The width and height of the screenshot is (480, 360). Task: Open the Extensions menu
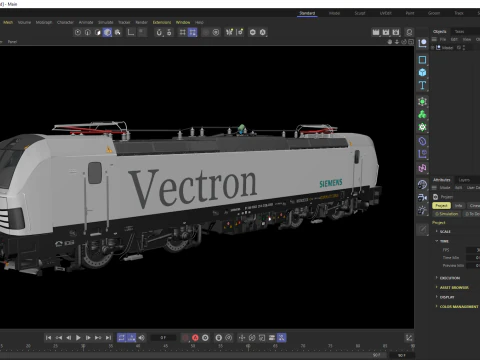click(162, 22)
